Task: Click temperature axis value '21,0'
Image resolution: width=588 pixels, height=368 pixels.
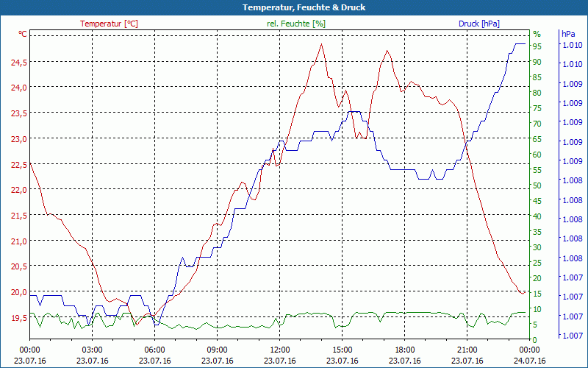Action: 19,241
